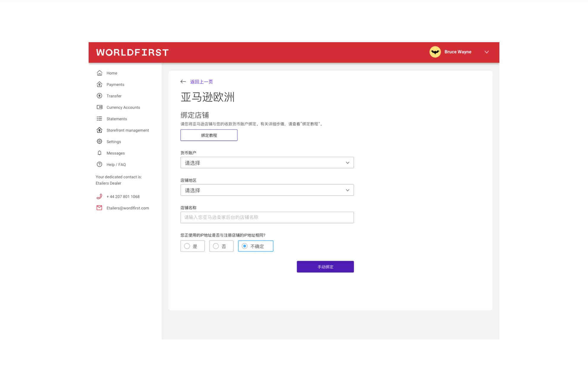Click the Etailers@wordlfirst.com email address
This screenshot has width=588, height=376.
click(127, 208)
